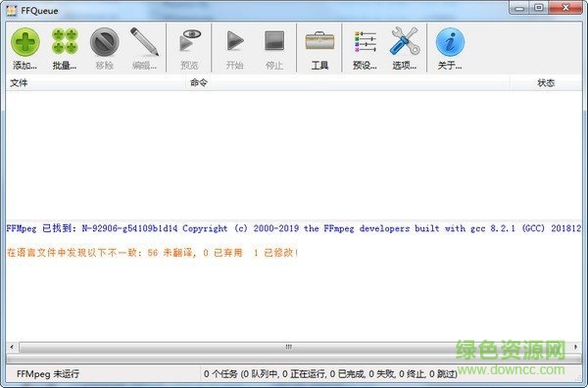588x388 pixels.
Task: Click the 'FFMpeg 已找到' console log line
Action: point(294,228)
